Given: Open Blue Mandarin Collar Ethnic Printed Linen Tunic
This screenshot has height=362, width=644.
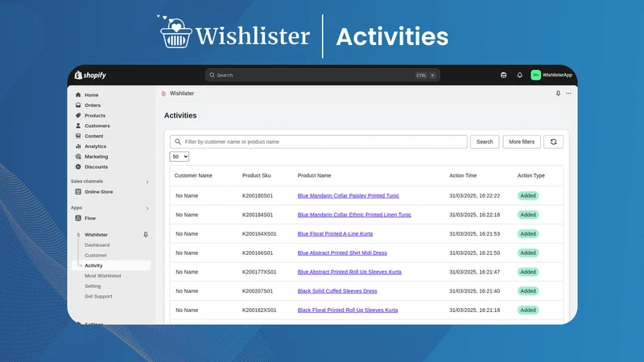Looking at the screenshot, I should pyautogui.click(x=354, y=215).
